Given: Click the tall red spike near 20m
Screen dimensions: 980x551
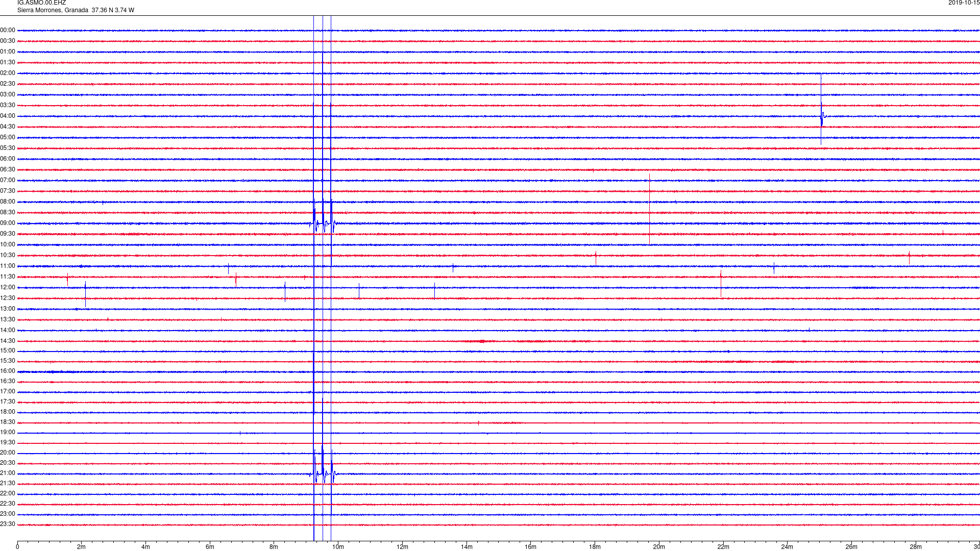Looking at the screenshot, I should tap(649, 209).
